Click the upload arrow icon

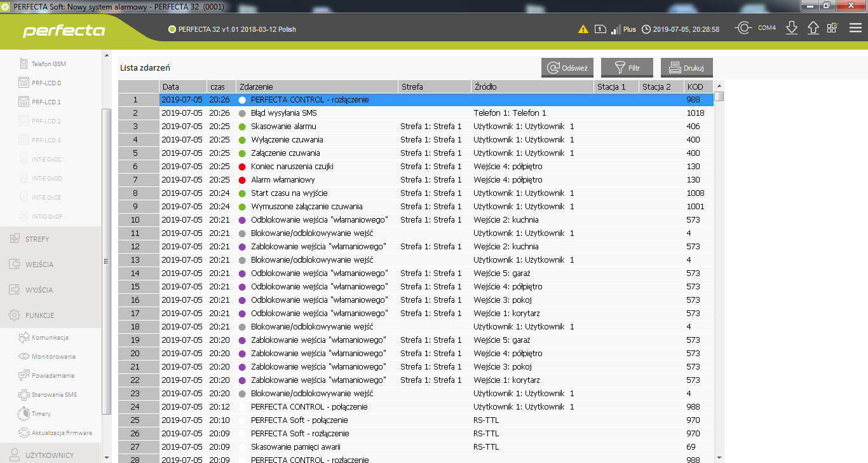[x=813, y=29]
